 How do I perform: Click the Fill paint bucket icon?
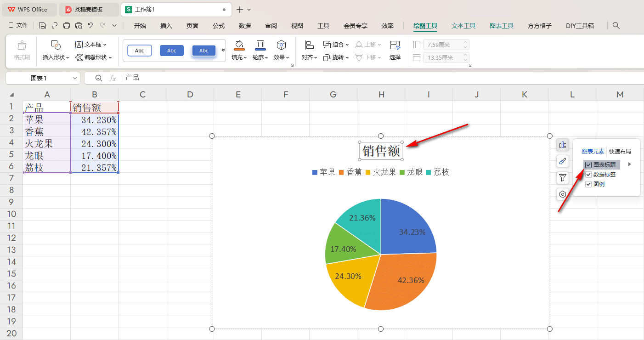pos(239,45)
